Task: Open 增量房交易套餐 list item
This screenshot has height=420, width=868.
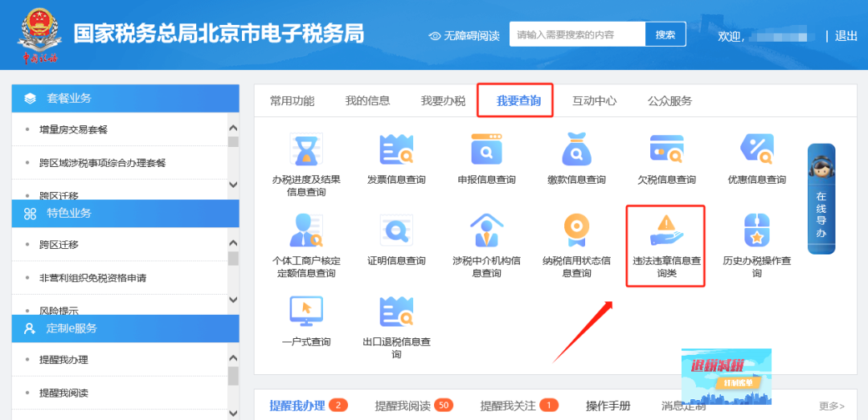Action: coord(74,129)
